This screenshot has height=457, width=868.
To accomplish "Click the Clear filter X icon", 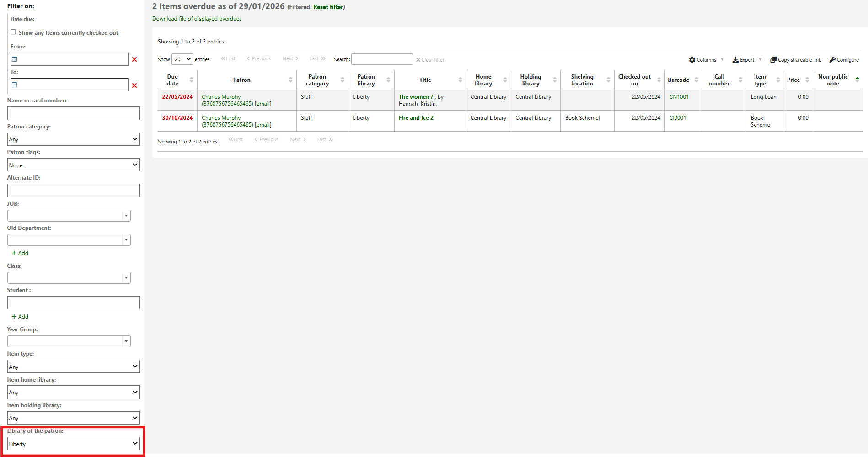I will pos(418,60).
